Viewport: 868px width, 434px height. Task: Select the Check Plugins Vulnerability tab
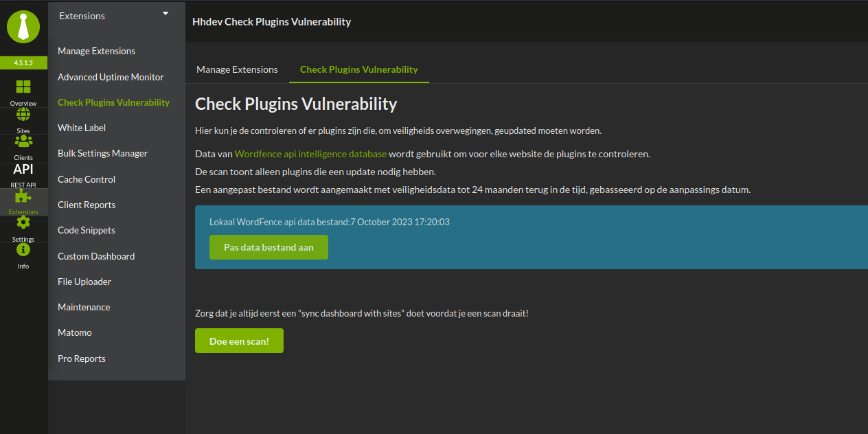358,69
